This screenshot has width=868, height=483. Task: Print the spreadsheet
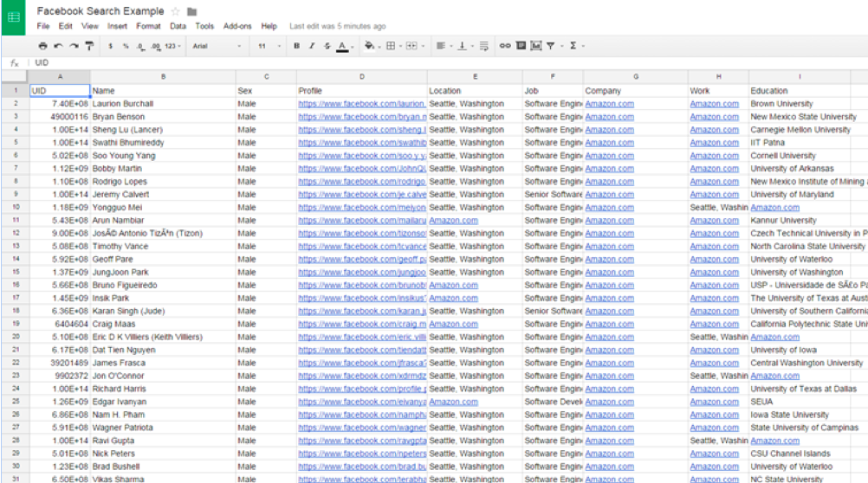pyautogui.click(x=42, y=46)
